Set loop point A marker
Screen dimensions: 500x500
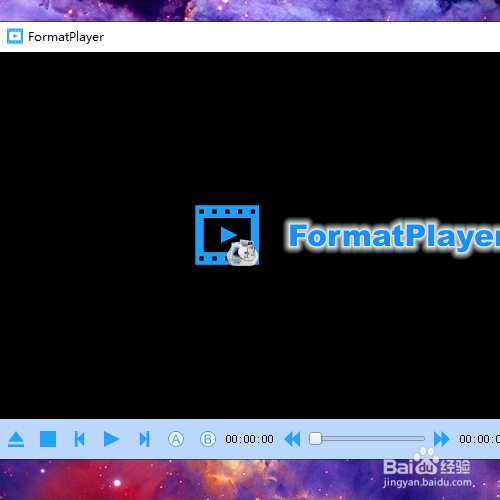[176, 439]
